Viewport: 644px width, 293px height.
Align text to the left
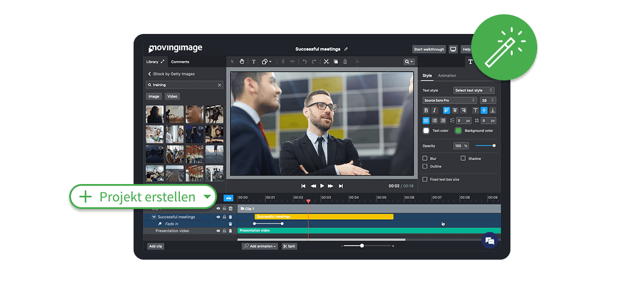(x=447, y=110)
